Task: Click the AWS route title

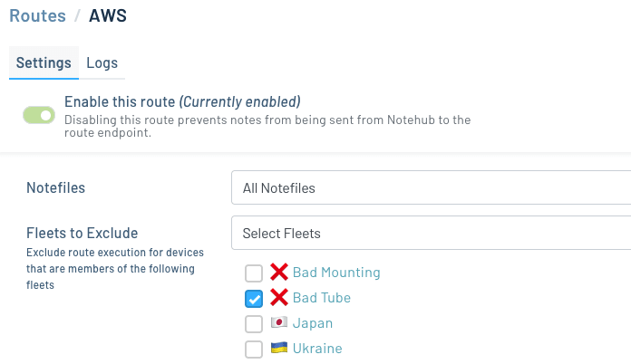Action: (107, 15)
